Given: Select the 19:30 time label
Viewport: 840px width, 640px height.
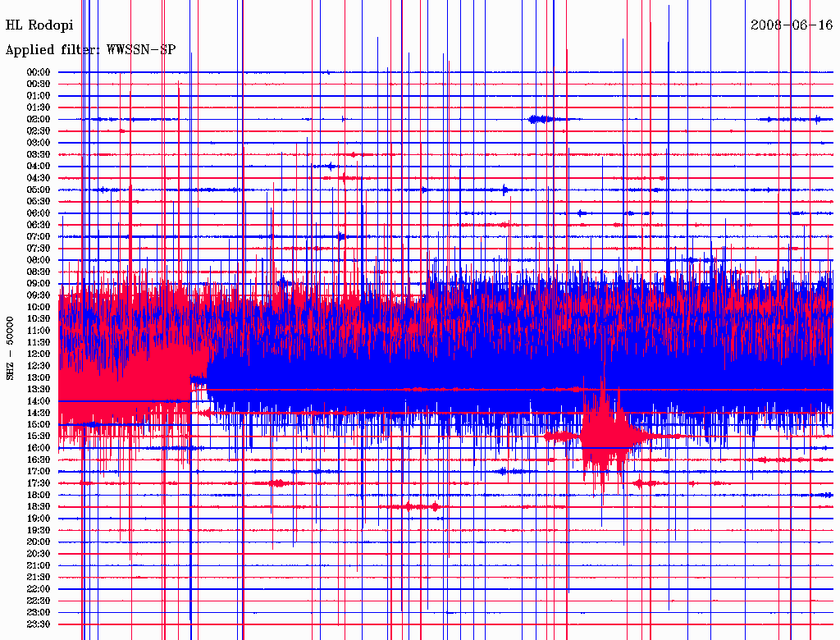Looking at the screenshot, I should (x=39, y=530).
